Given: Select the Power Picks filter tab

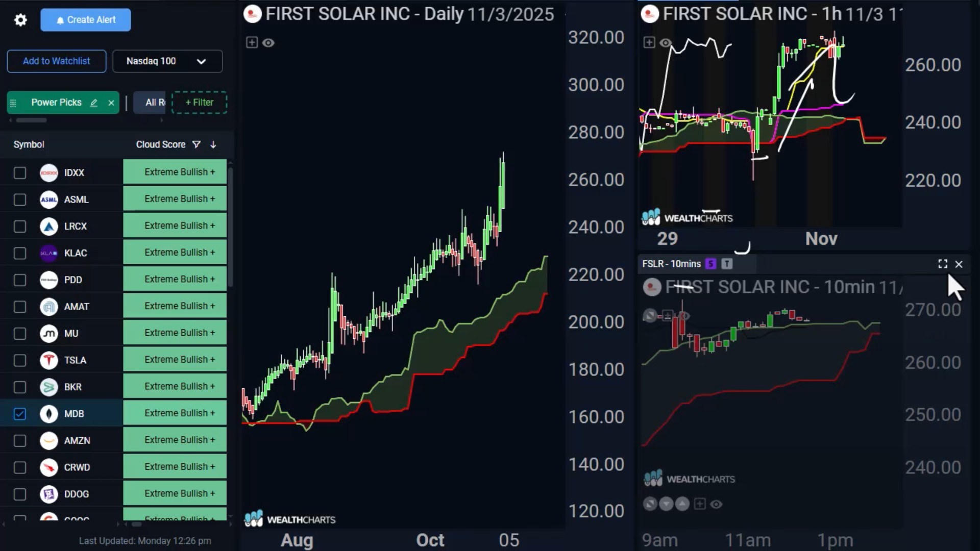Looking at the screenshot, I should tap(56, 103).
